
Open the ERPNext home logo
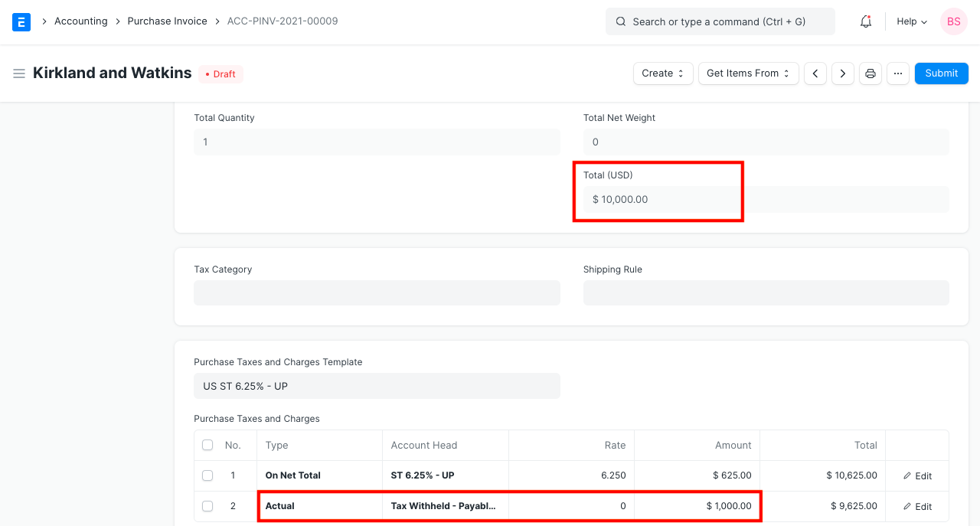(21, 21)
